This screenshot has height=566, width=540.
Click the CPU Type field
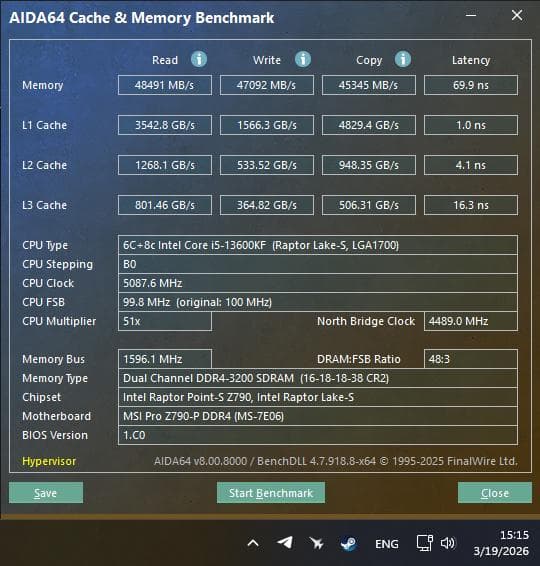click(x=318, y=245)
